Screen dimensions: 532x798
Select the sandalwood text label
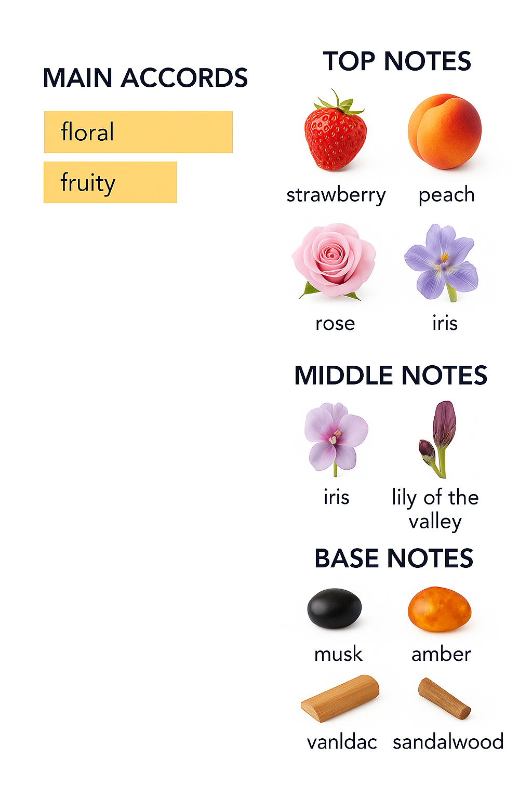point(448,741)
